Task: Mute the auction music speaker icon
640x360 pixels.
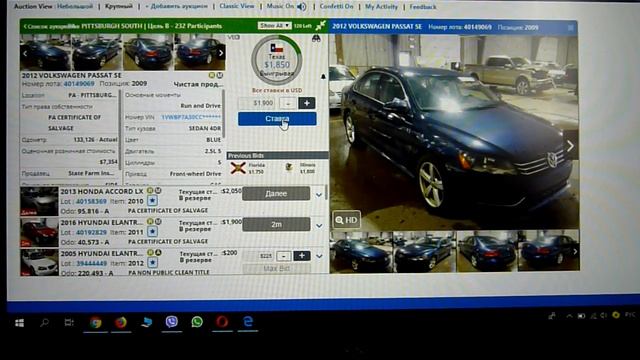Action: click(302, 7)
